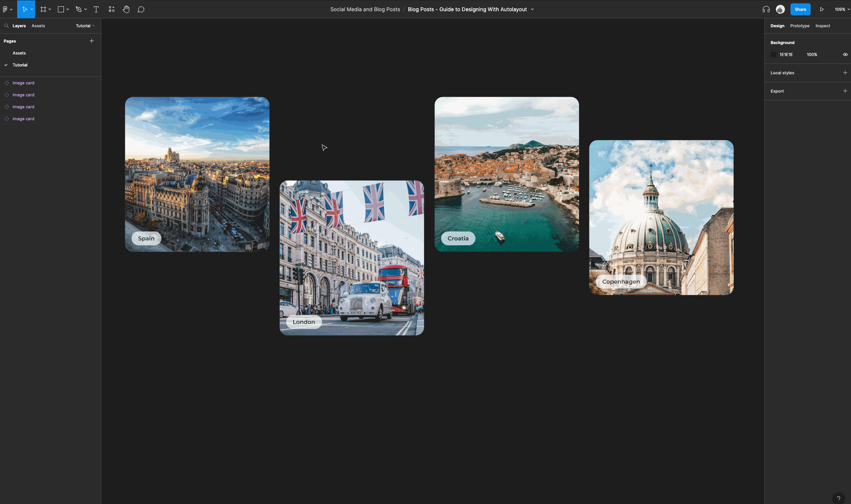
Task: Click the Copenhagen label tag
Action: coord(621,282)
